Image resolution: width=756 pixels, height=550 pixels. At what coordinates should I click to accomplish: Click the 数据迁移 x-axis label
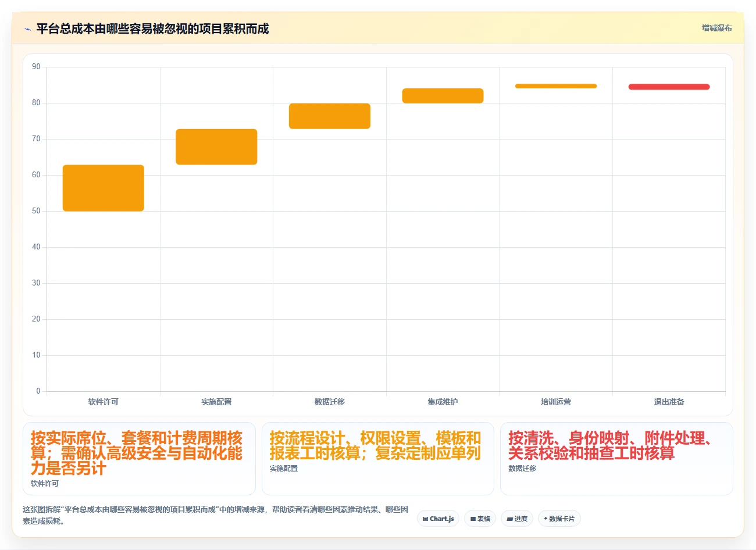[x=330, y=402]
